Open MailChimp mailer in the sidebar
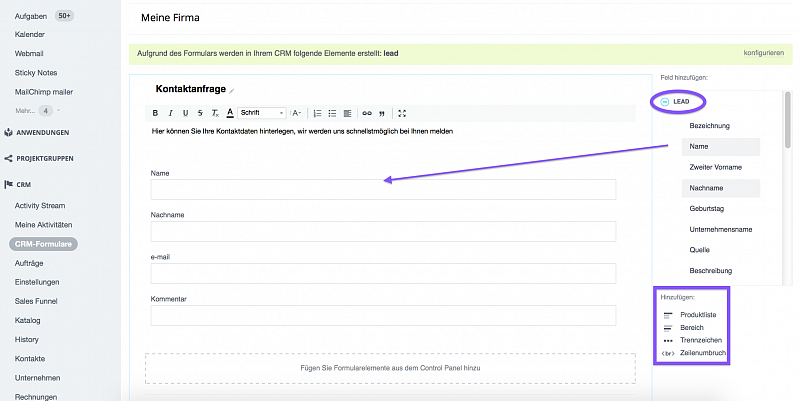Screen dimensions: 800x401 pos(44,92)
